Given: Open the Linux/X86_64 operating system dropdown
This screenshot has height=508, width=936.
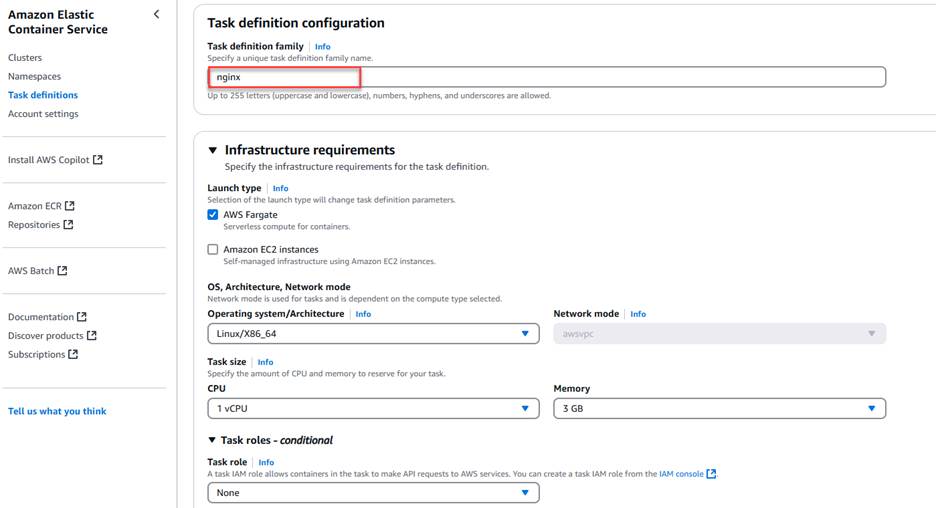Looking at the screenshot, I should [x=373, y=334].
